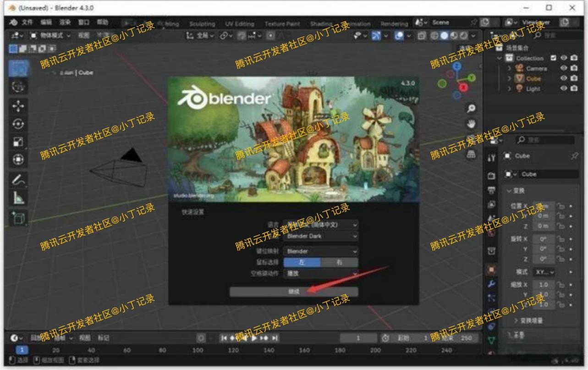Collapse the Collection in outliner
Screen dimensions: 588x370
click(x=500, y=59)
